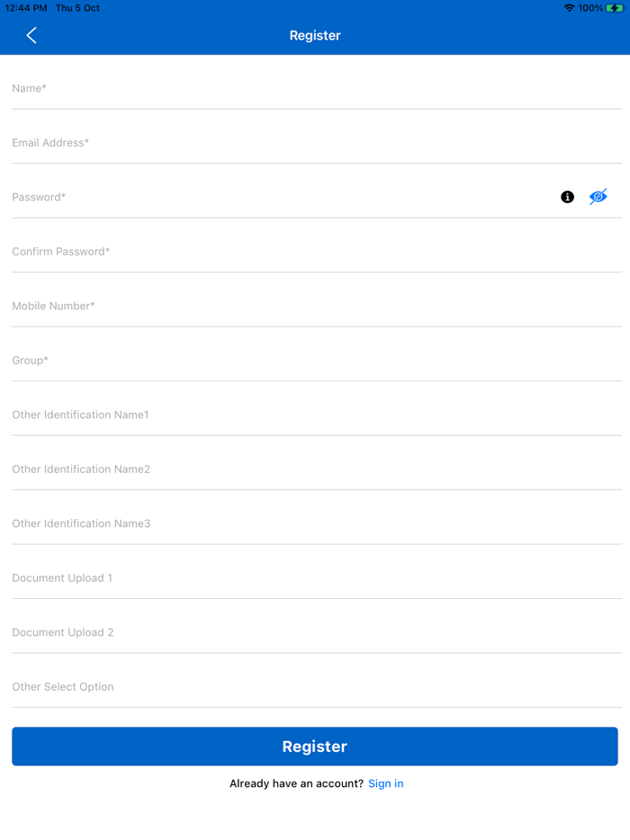Tap the clock in status bar

click(26, 8)
